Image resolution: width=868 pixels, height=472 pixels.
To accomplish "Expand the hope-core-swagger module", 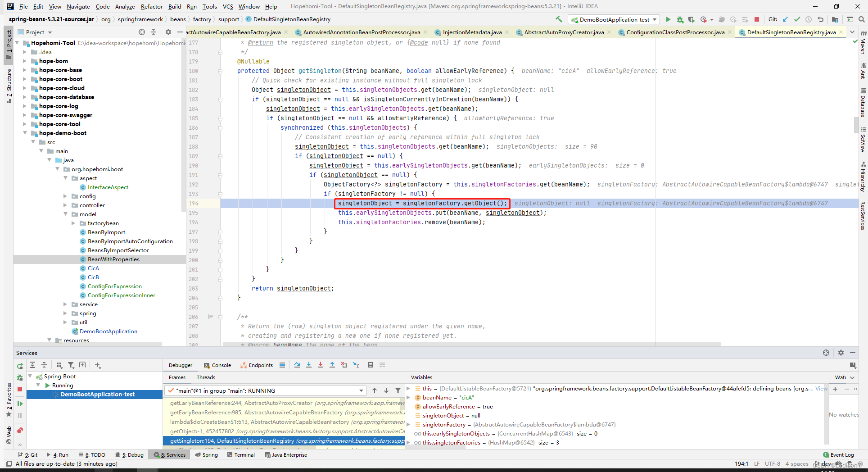I will point(25,115).
